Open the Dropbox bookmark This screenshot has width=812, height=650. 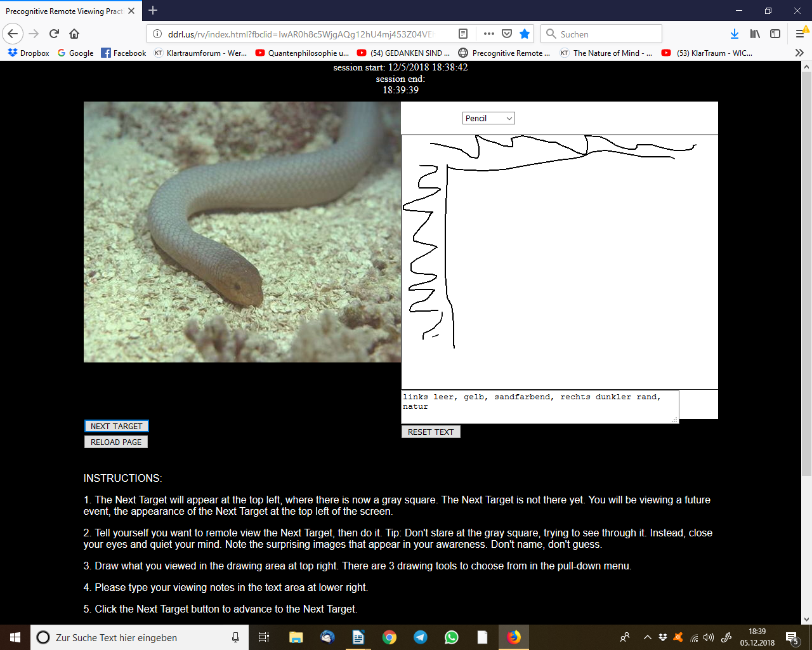29,53
